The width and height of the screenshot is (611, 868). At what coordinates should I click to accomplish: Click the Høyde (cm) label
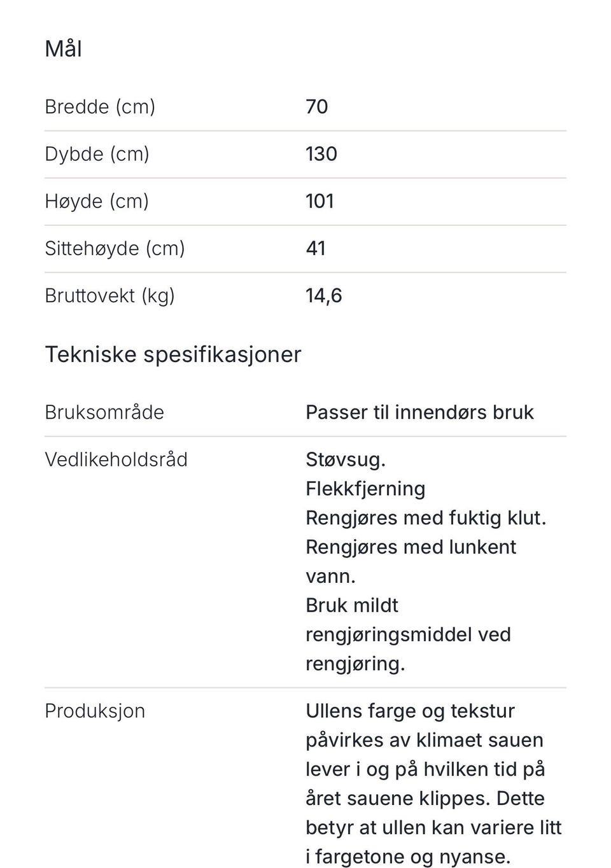point(97,201)
